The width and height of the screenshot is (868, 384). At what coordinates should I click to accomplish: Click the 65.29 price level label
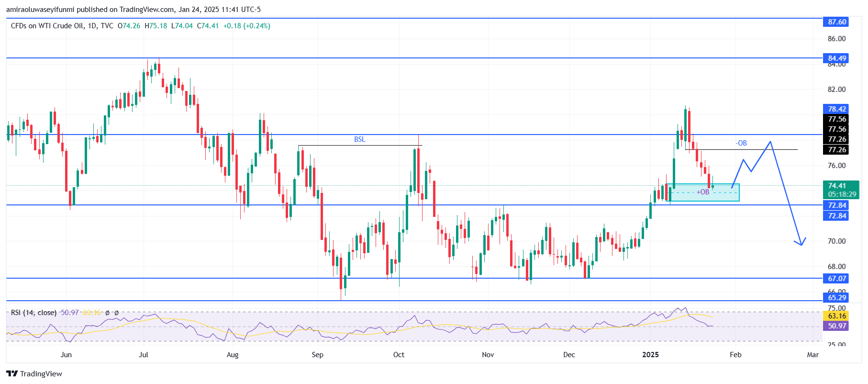[x=837, y=297]
